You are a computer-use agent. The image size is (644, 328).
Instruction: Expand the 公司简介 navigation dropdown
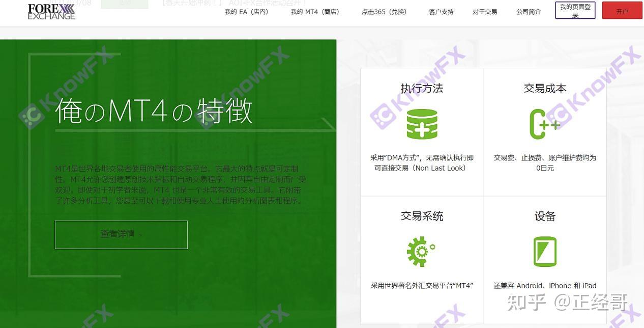[x=528, y=11]
